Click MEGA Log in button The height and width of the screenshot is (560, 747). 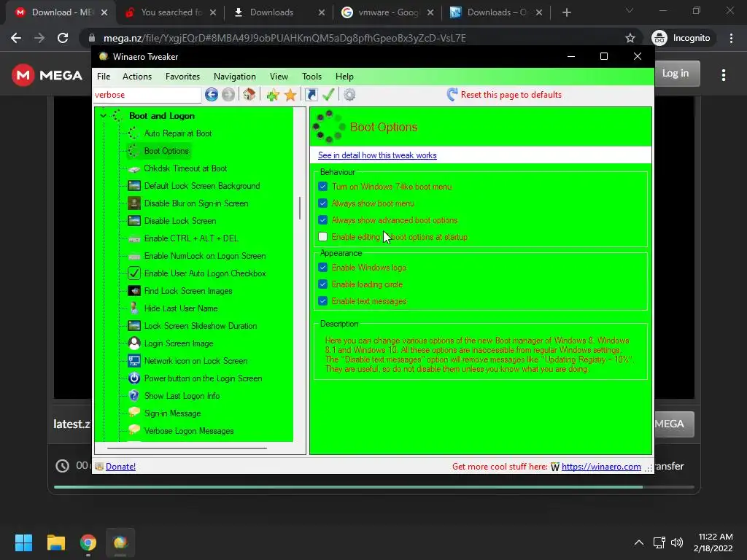coord(675,74)
